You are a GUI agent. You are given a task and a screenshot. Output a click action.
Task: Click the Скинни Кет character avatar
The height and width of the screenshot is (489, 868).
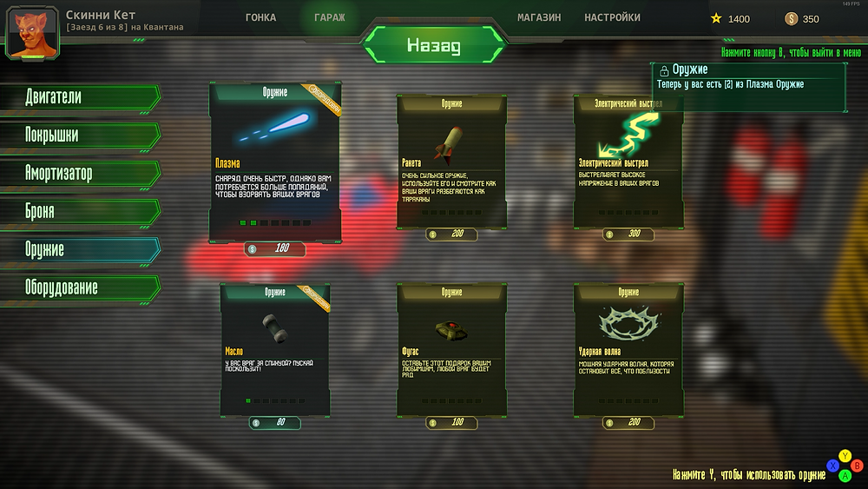point(32,33)
